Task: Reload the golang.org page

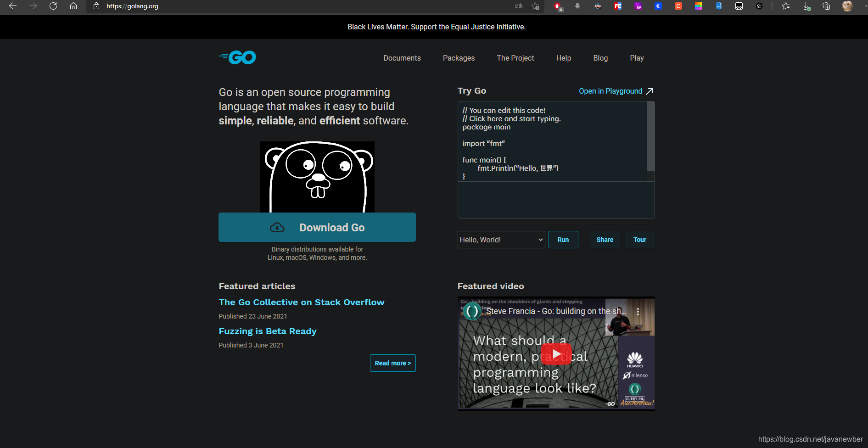Action: coord(53,6)
